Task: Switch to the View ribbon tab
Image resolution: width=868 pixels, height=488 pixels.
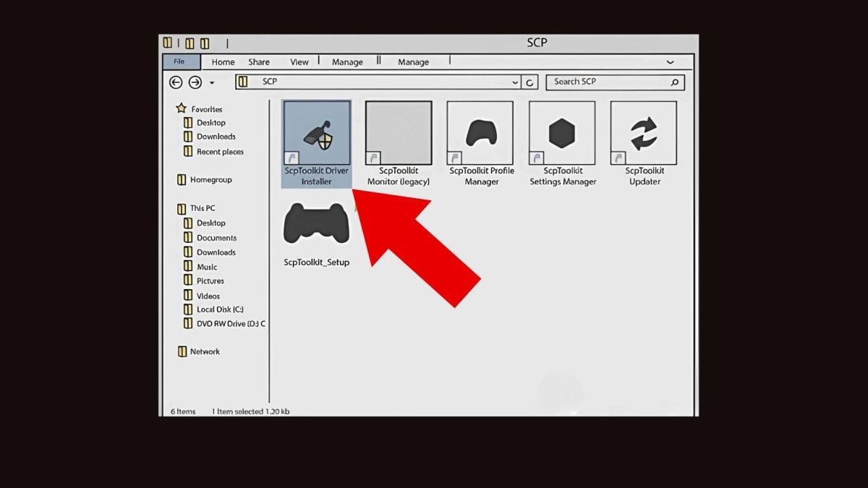Action: (x=299, y=62)
